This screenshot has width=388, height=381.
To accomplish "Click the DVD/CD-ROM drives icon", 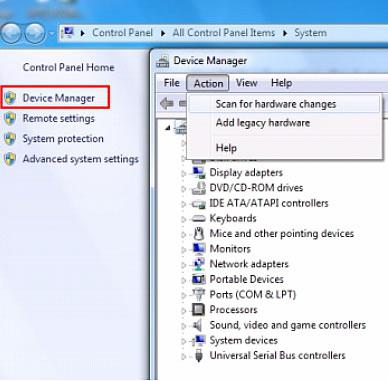I will [x=199, y=188].
